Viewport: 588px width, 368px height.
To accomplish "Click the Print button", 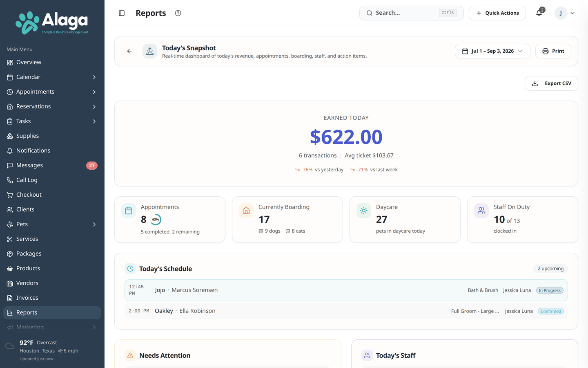I will [553, 51].
